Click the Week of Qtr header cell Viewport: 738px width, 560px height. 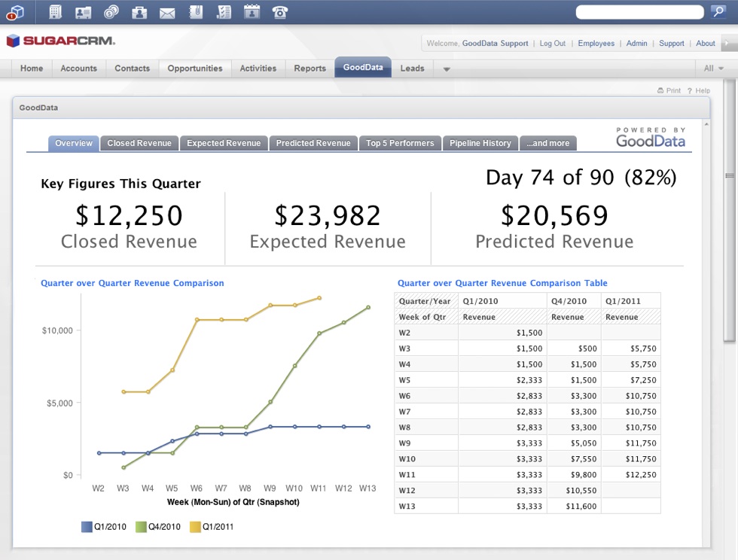pyautogui.click(x=426, y=317)
